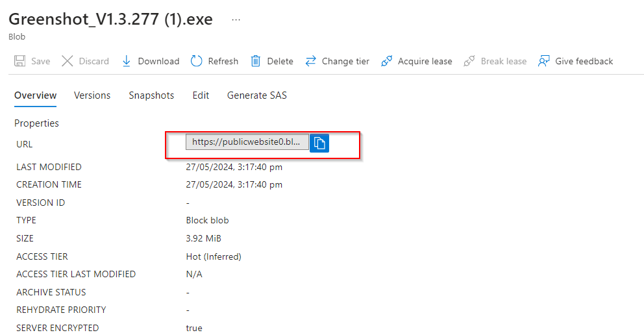This screenshot has width=644, height=335.
Task: Copy the blob URL to clipboard
Action: click(x=319, y=143)
